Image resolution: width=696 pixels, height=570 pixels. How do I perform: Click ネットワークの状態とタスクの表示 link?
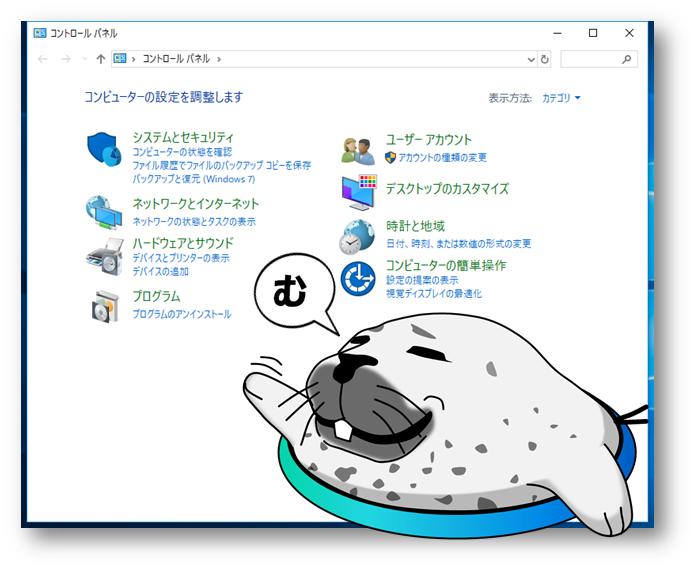(x=194, y=222)
